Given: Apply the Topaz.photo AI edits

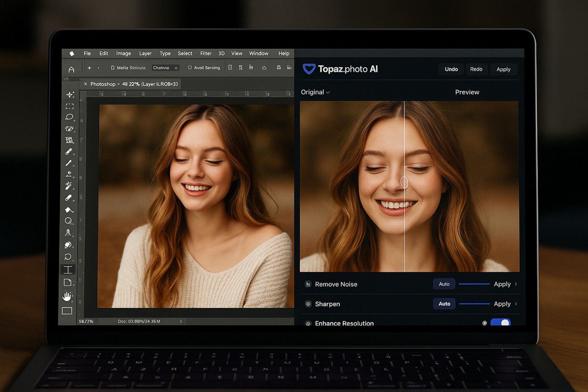Looking at the screenshot, I should (504, 69).
